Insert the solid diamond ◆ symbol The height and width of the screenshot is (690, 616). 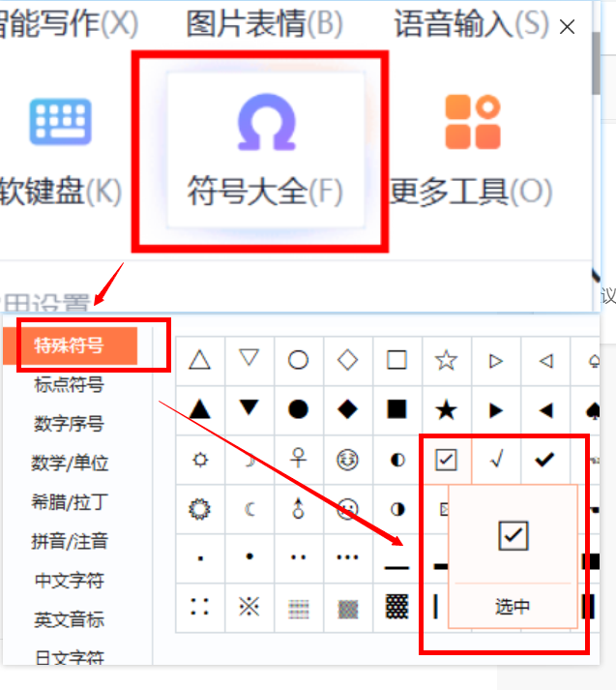(348, 410)
